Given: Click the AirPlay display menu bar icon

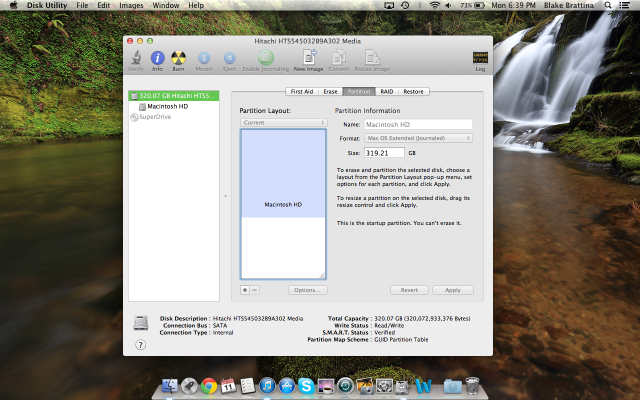Looking at the screenshot, I should pyautogui.click(x=389, y=5).
